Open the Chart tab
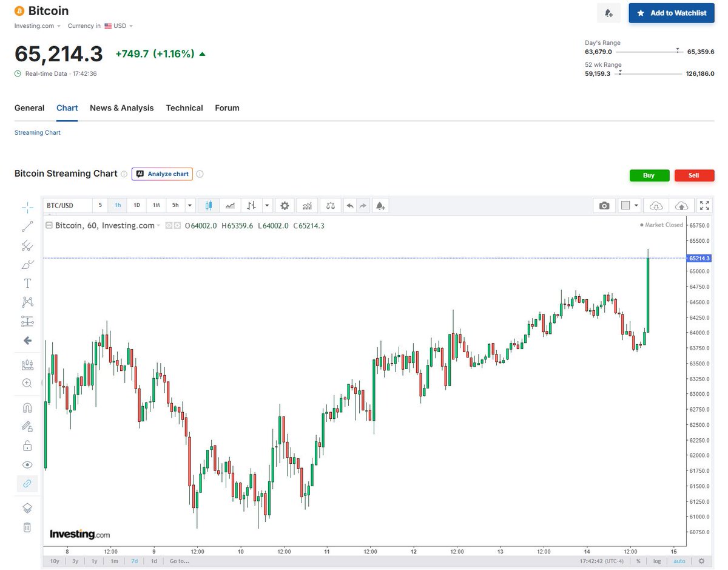Viewport: 728px width, 570px height. tap(67, 108)
